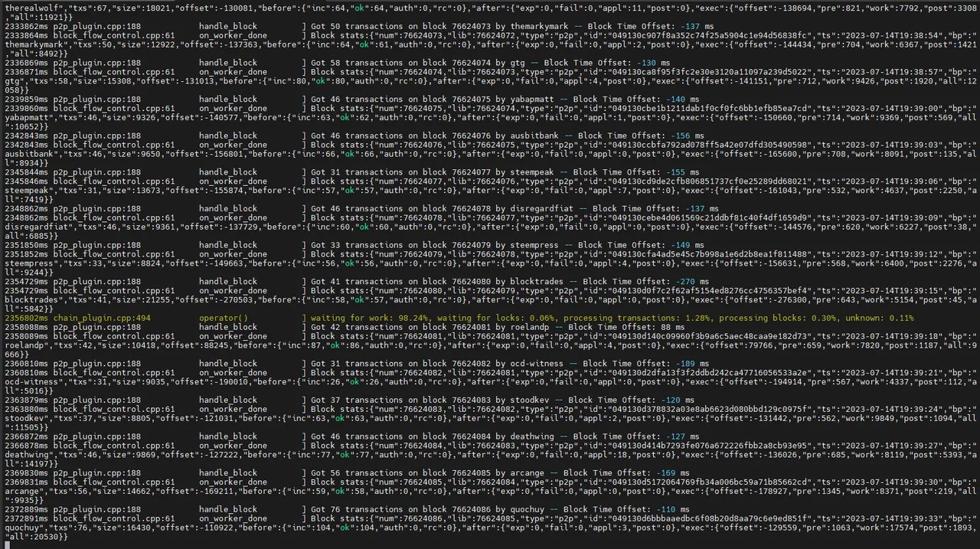Click "by steempeak" in the handle_block line
Screen dimensions: 980x549
(x=524, y=172)
